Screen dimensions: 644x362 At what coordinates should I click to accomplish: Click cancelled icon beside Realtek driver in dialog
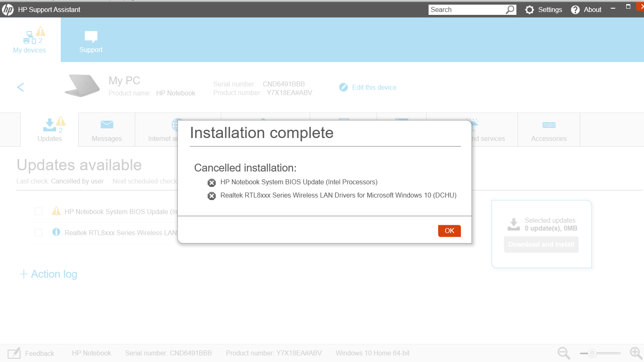[212, 196]
